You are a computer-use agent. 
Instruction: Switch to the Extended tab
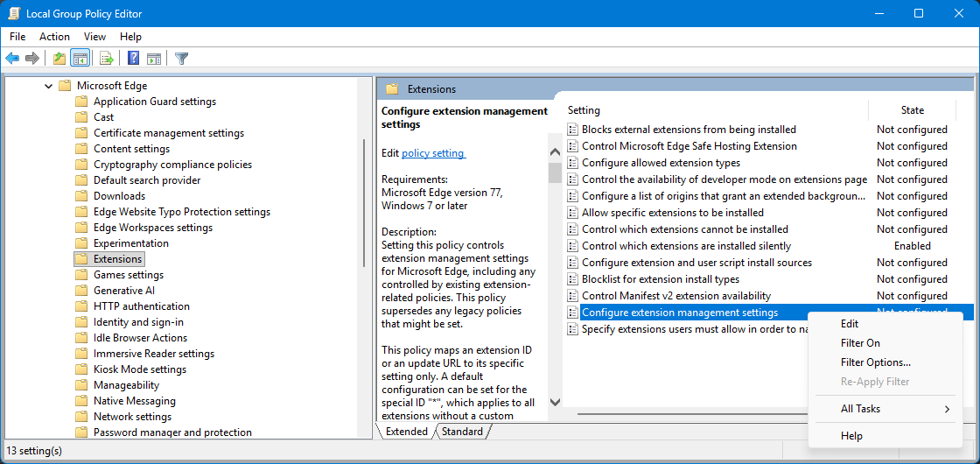(x=406, y=432)
